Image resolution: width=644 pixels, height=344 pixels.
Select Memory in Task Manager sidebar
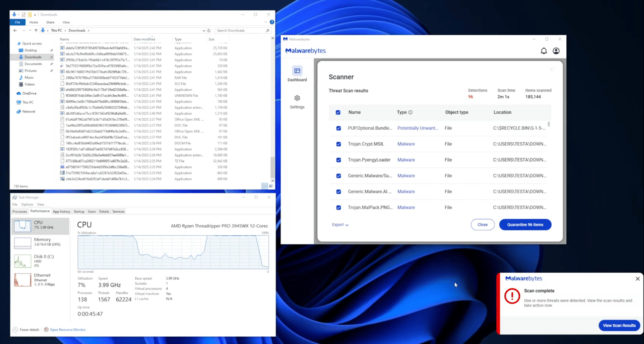point(40,243)
